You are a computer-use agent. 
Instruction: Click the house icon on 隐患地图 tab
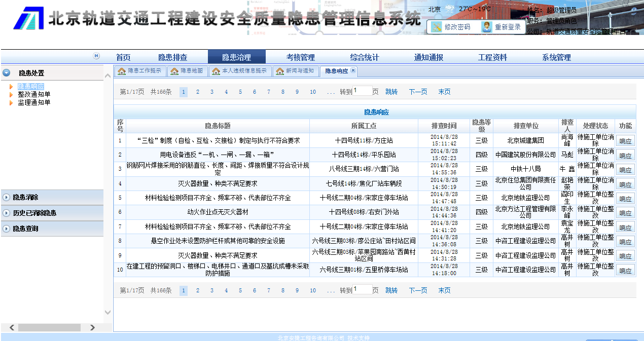point(174,71)
